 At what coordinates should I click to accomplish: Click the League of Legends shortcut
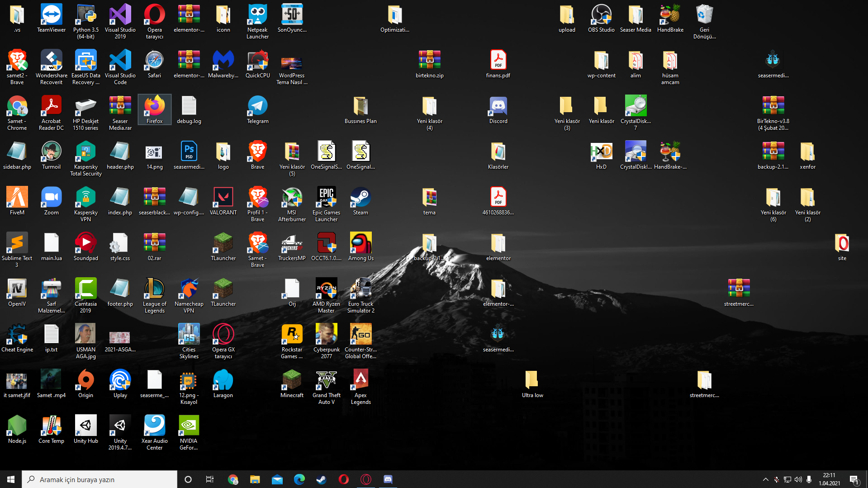click(x=154, y=296)
